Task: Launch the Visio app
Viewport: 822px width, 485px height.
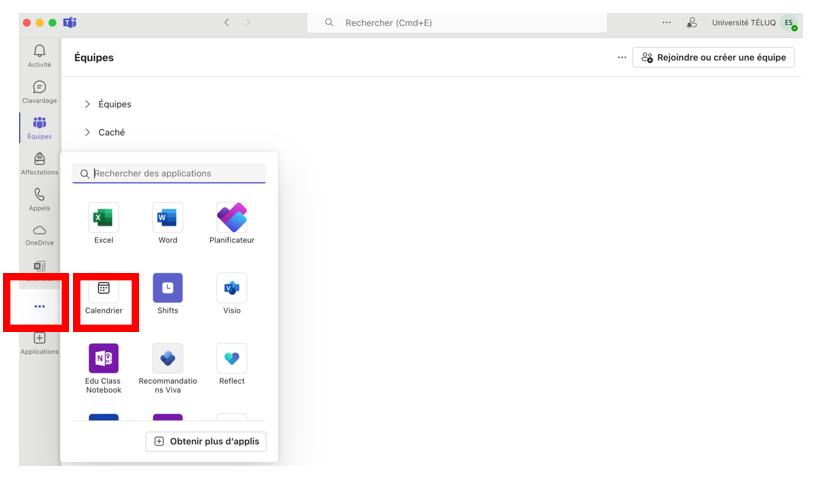Action: [232, 289]
